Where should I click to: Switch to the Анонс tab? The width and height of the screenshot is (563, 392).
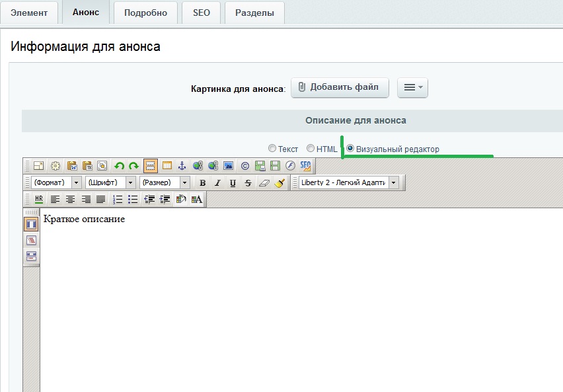click(86, 12)
